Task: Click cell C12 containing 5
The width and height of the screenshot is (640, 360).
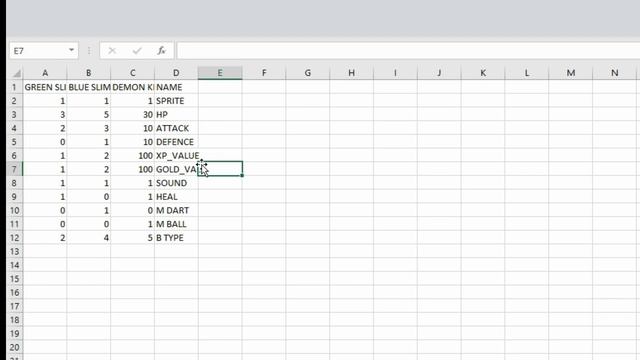Action: (x=132, y=238)
